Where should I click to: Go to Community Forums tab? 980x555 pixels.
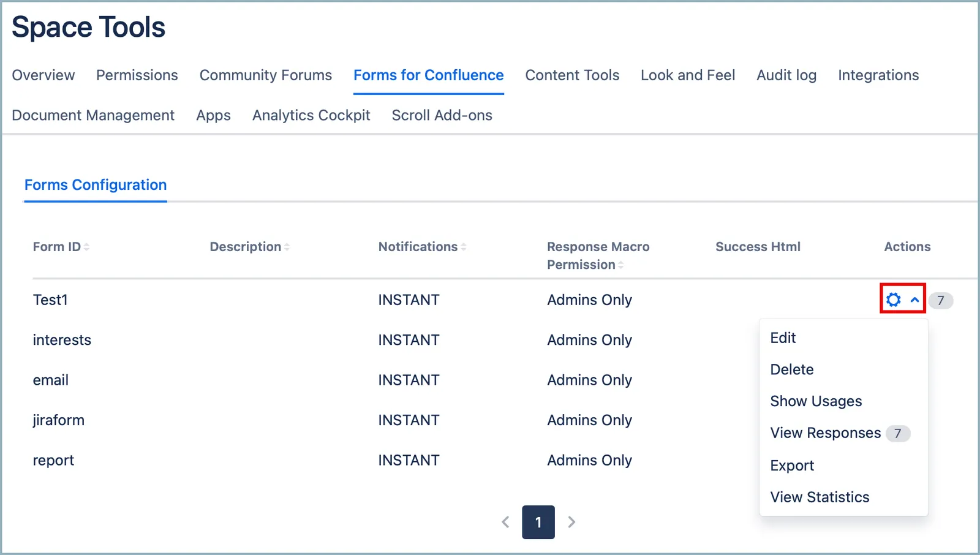pyautogui.click(x=266, y=75)
